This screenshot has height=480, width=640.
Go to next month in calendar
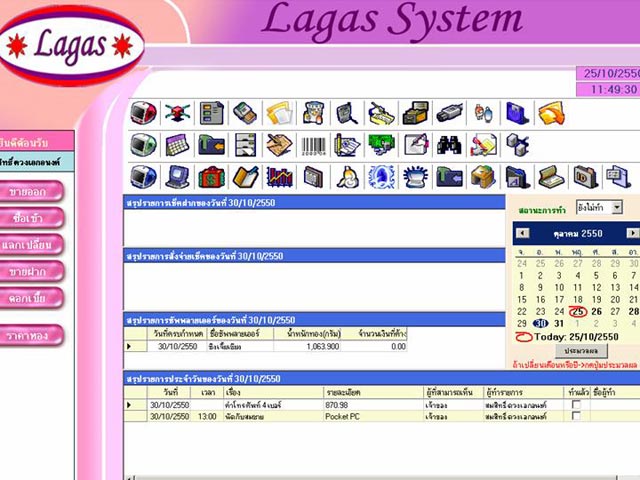(633, 233)
